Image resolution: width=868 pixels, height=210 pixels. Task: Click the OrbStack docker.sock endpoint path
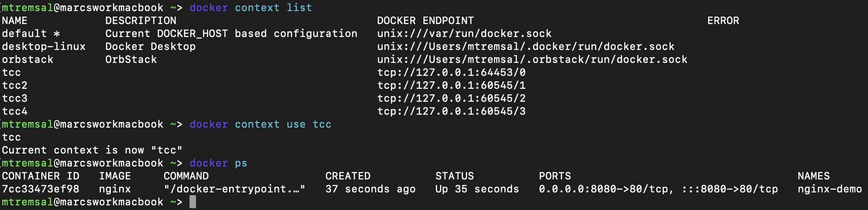pos(532,60)
